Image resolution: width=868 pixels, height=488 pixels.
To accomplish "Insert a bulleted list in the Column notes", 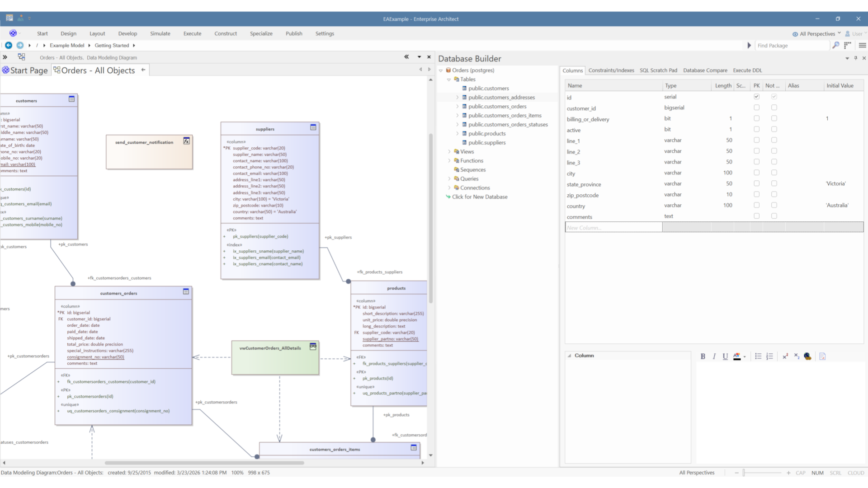I will 759,357.
